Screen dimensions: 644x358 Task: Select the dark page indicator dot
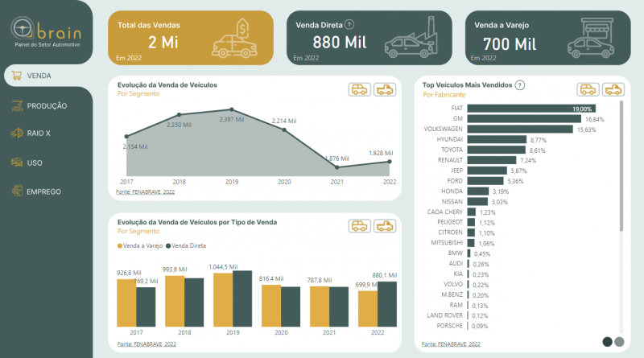(608, 342)
